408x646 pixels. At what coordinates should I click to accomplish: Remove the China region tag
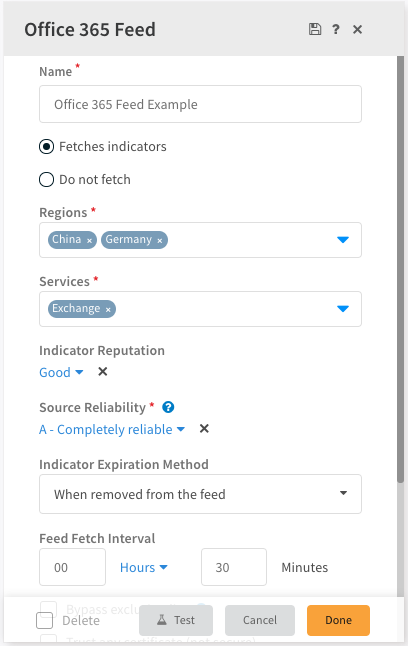pos(89,240)
